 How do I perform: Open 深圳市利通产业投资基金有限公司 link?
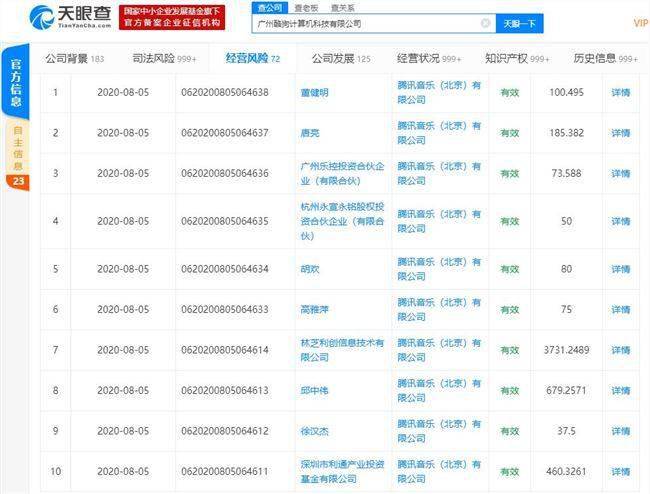tap(342, 472)
